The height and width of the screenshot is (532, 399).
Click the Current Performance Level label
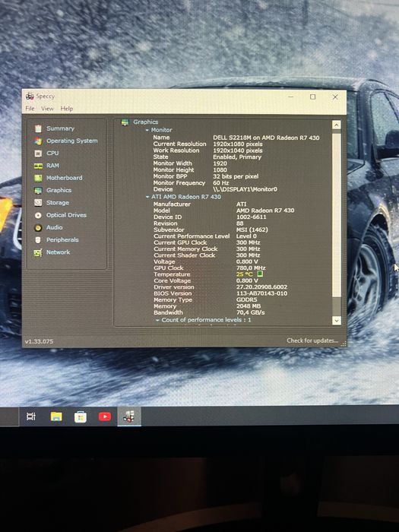(x=192, y=236)
